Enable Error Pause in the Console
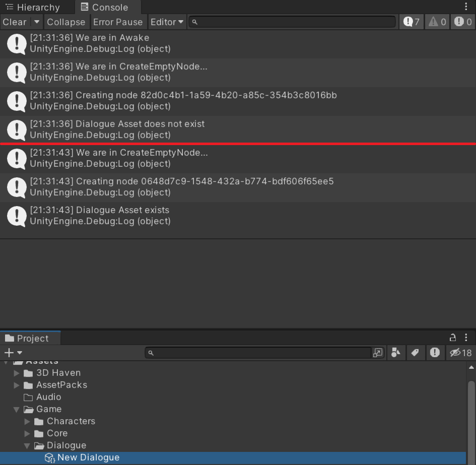This screenshot has width=476, height=465. 118,22
